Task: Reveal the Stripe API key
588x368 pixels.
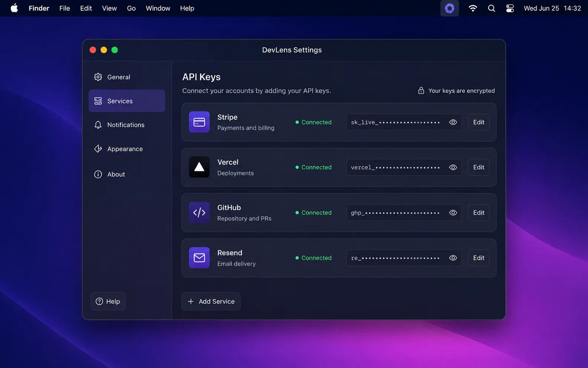Action: click(x=453, y=122)
